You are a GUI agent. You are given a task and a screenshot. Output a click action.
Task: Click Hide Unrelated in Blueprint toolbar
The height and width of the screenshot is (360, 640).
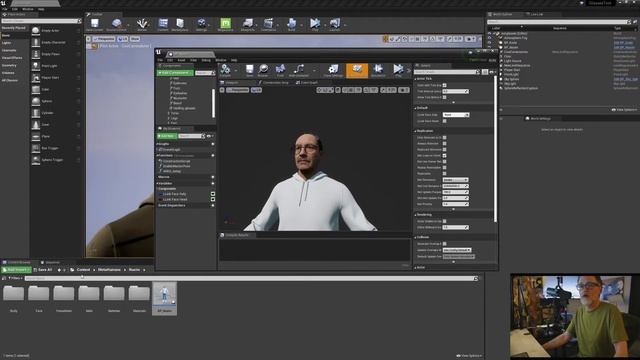299,71
